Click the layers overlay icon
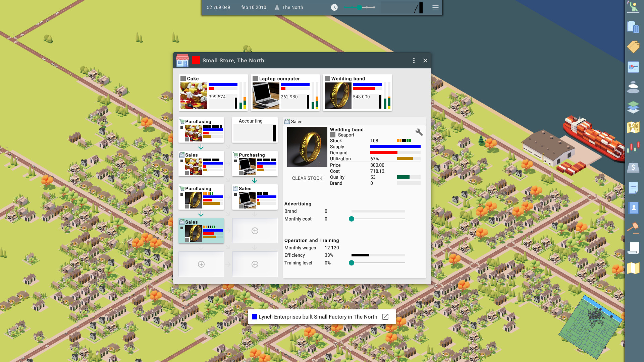Image resolution: width=644 pixels, height=362 pixels. click(633, 107)
